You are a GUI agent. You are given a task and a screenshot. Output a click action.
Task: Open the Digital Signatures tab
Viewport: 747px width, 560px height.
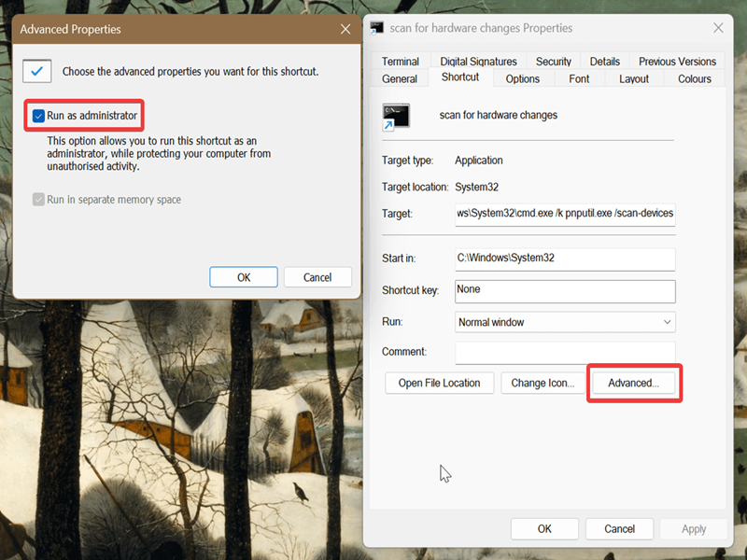(478, 62)
